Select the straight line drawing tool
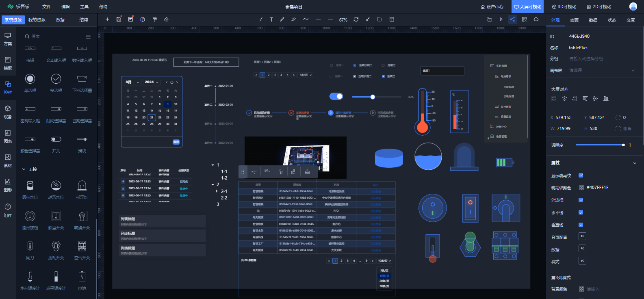The width and height of the screenshot is (644, 299). [x=261, y=19]
